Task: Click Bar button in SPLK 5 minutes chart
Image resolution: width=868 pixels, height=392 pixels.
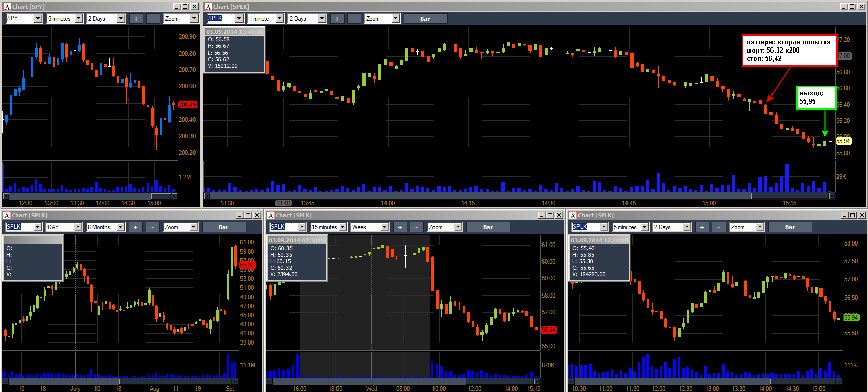Action: coord(790,227)
